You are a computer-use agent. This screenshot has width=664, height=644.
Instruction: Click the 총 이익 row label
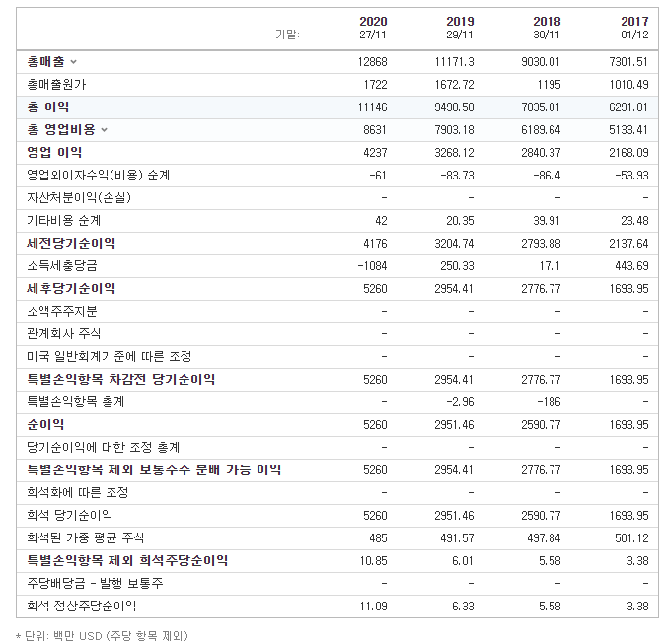coord(48,107)
